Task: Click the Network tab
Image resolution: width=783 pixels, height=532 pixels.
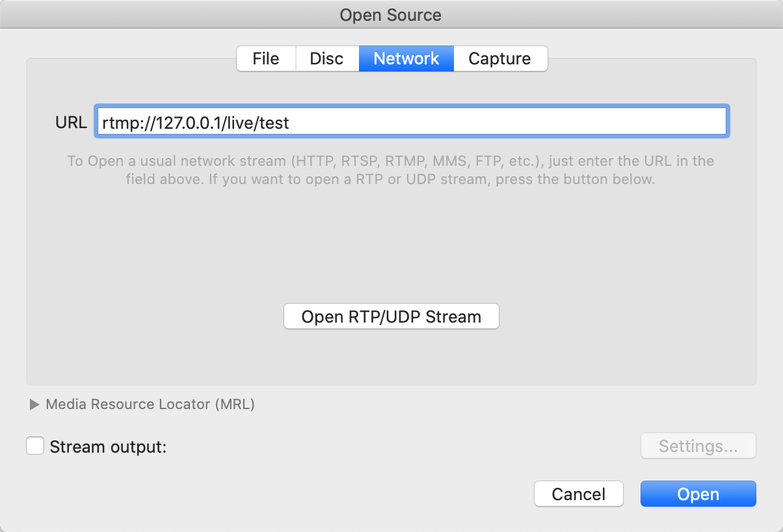Action: [x=406, y=59]
